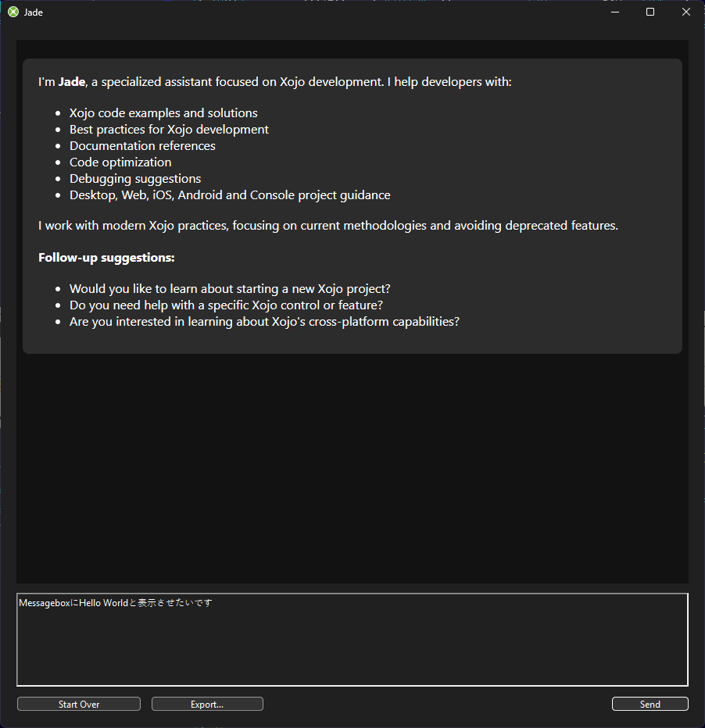Select 'Best practices for Xojo development' line
Viewport: 705px width, 728px height.
(x=169, y=130)
